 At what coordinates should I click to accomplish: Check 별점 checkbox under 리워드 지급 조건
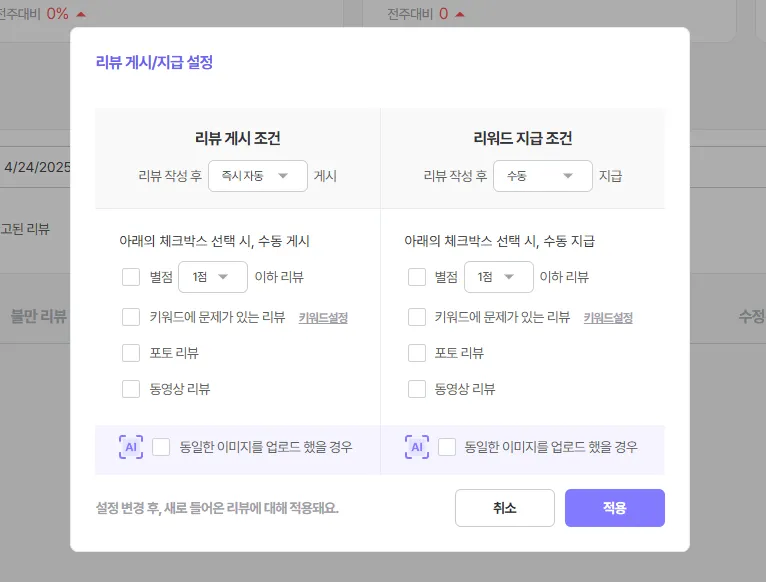coord(417,277)
